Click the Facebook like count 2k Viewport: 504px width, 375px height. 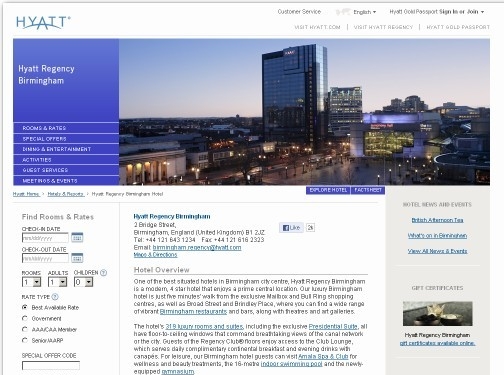click(310, 228)
